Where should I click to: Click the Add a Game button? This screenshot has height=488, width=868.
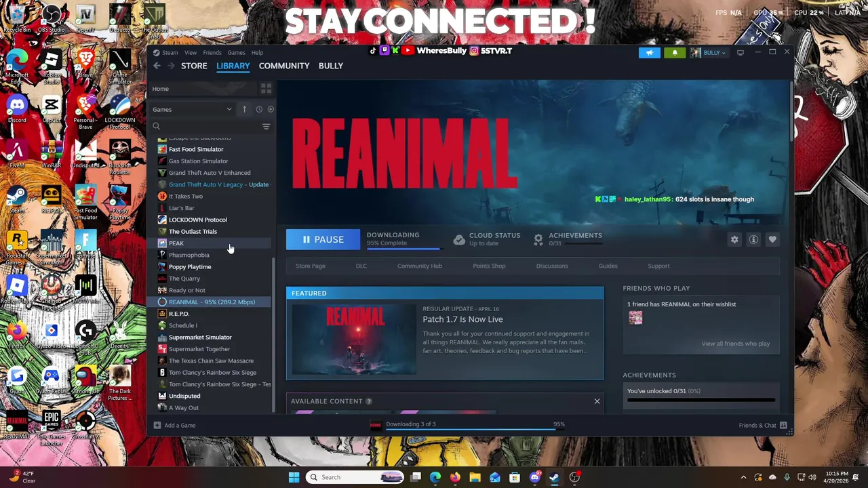[174, 426]
